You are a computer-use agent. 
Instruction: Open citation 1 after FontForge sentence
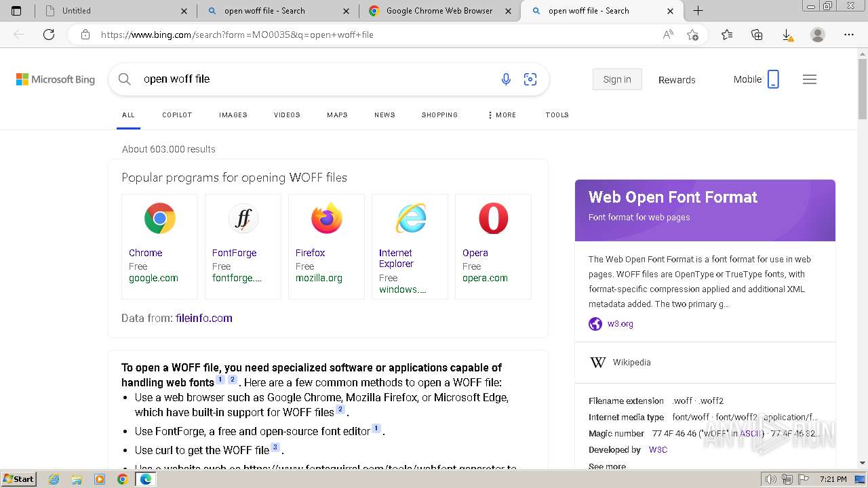376,428
